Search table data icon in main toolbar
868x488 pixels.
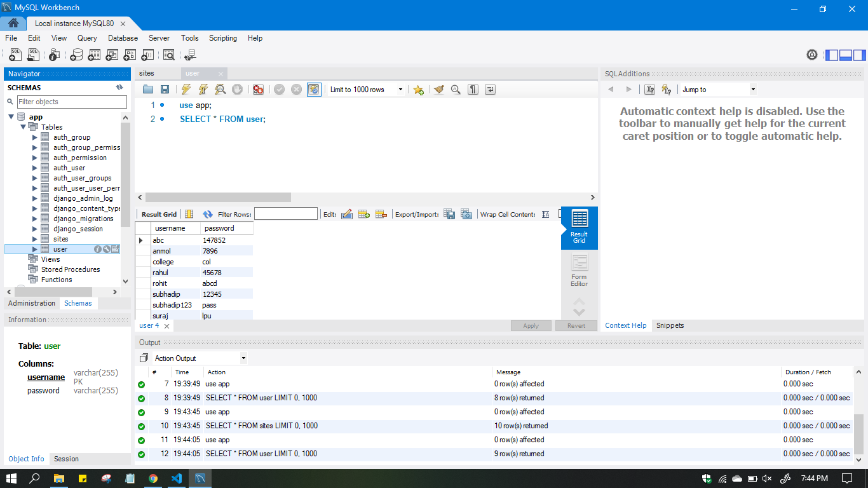[x=169, y=55]
